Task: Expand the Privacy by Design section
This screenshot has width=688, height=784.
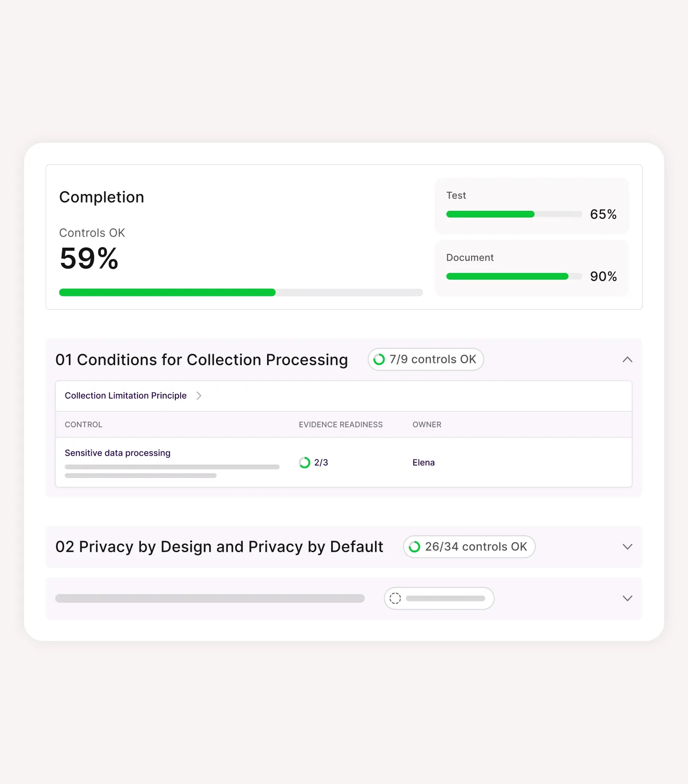Action: 627,547
